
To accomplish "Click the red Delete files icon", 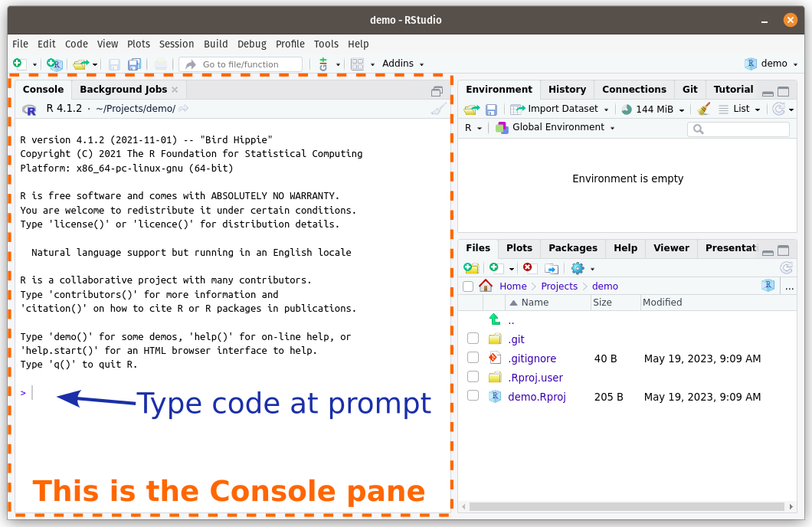I will [x=527, y=267].
